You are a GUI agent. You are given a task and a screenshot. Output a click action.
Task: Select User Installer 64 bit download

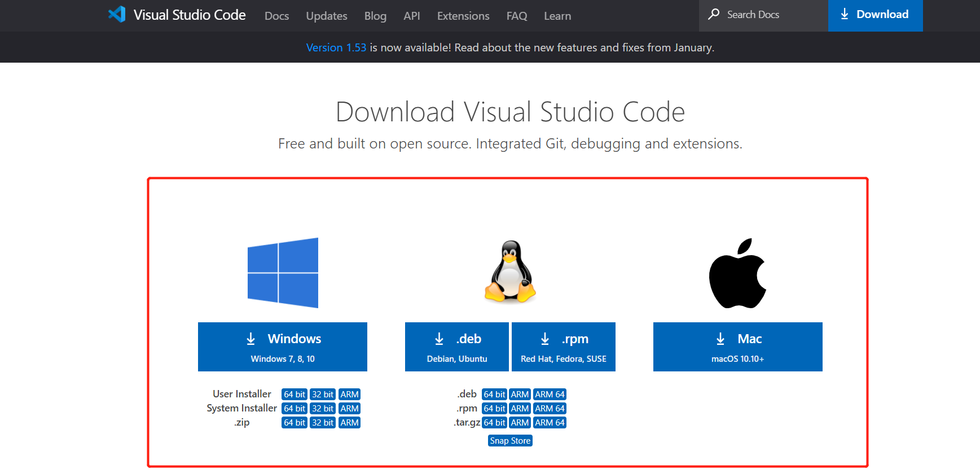click(294, 395)
